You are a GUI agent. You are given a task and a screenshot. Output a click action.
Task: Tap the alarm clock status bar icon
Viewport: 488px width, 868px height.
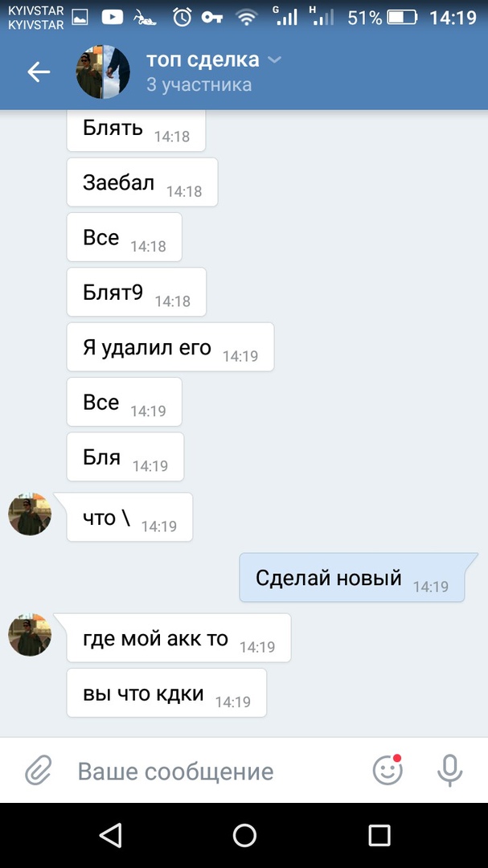tap(182, 18)
